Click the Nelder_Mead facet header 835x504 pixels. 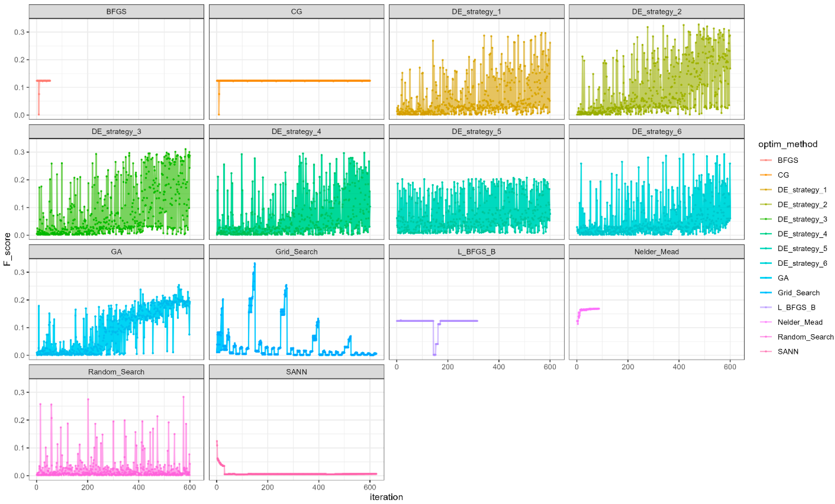(656, 252)
